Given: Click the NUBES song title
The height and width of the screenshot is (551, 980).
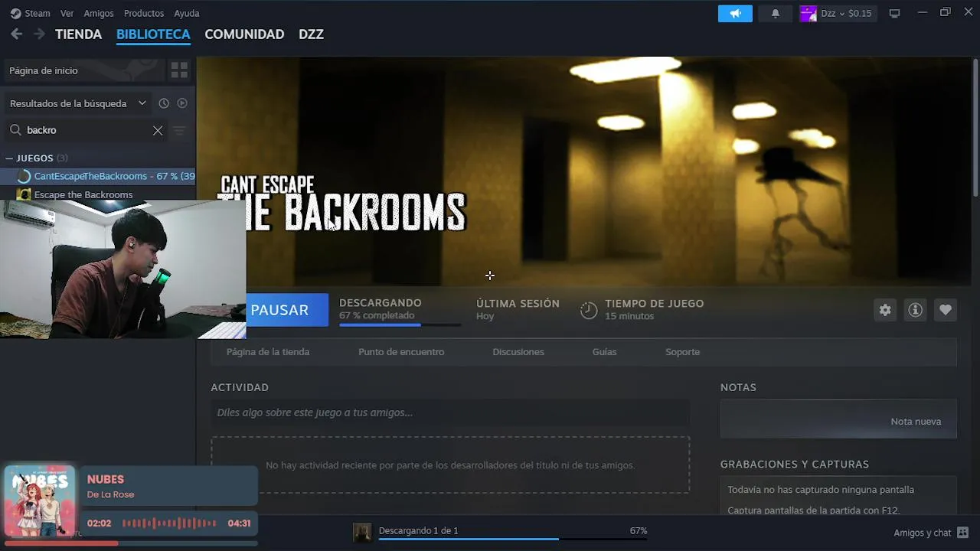Looking at the screenshot, I should [x=106, y=480].
